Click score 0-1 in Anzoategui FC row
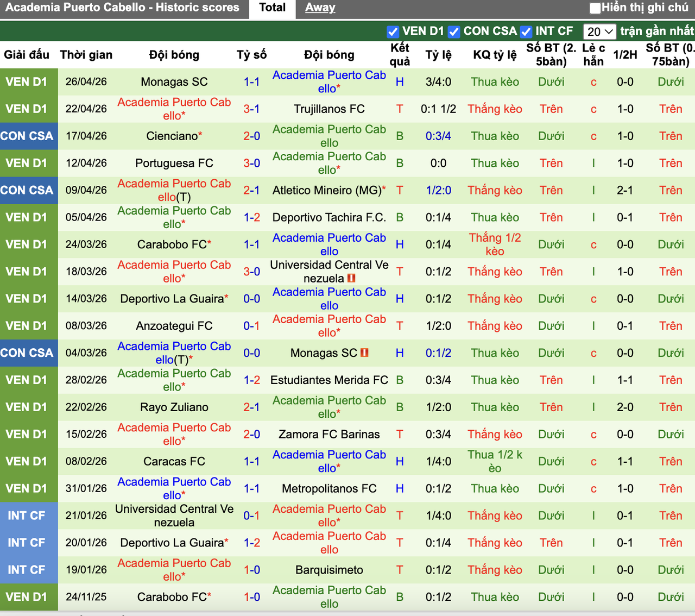Image resolution: width=695 pixels, height=616 pixels. [x=251, y=326]
